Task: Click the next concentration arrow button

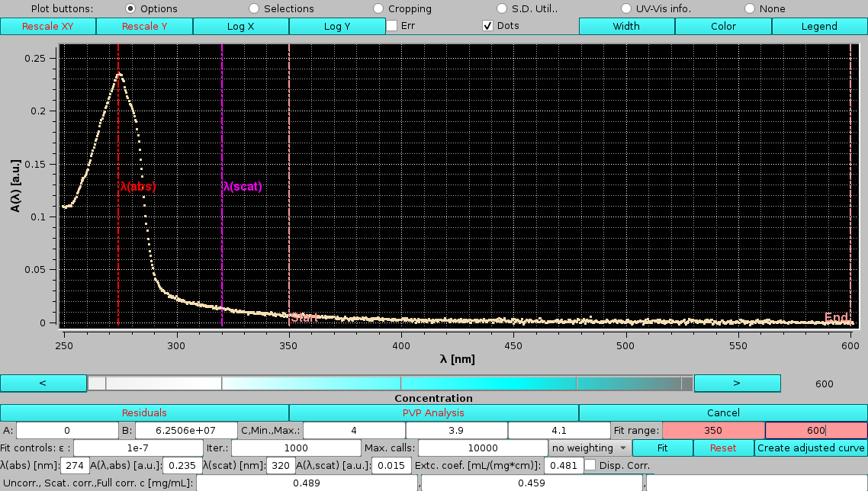Action: tap(737, 383)
